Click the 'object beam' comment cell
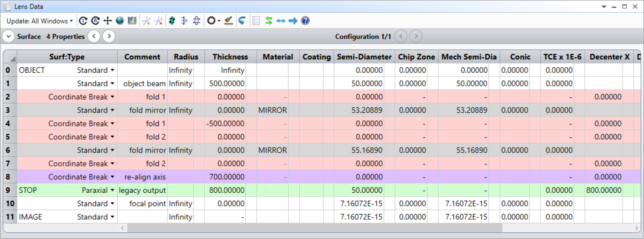 142,83
